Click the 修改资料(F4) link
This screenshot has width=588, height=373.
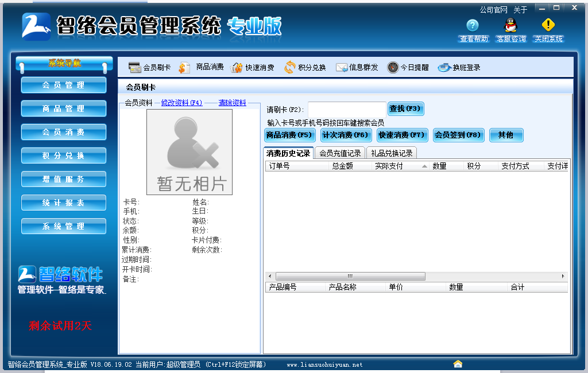click(x=182, y=103)
